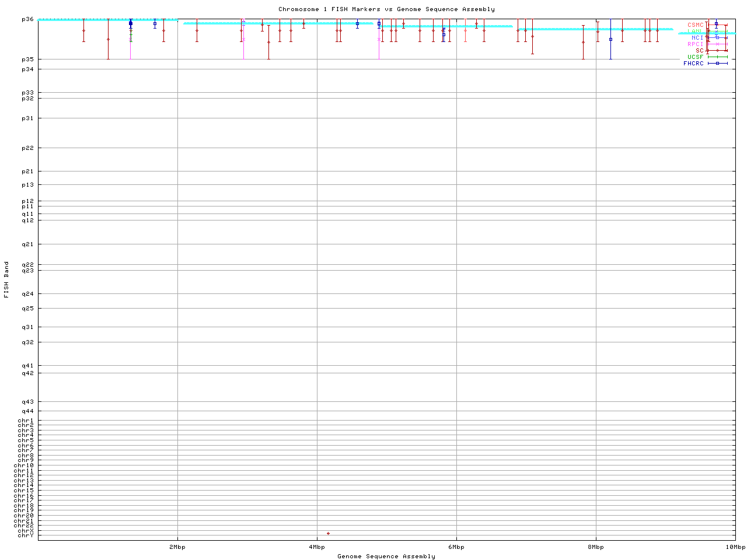Click the FHCRC blue square legend symbol

717,63
